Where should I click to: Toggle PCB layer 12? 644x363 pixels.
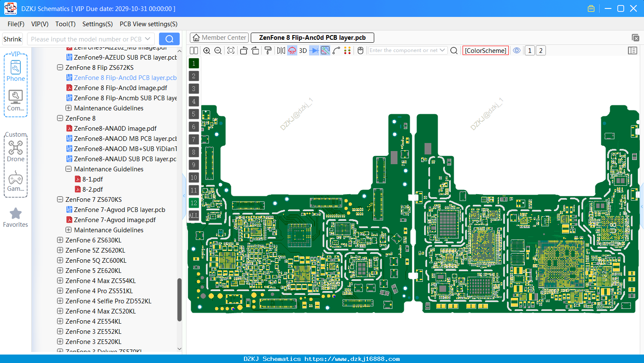click(194, 203)
